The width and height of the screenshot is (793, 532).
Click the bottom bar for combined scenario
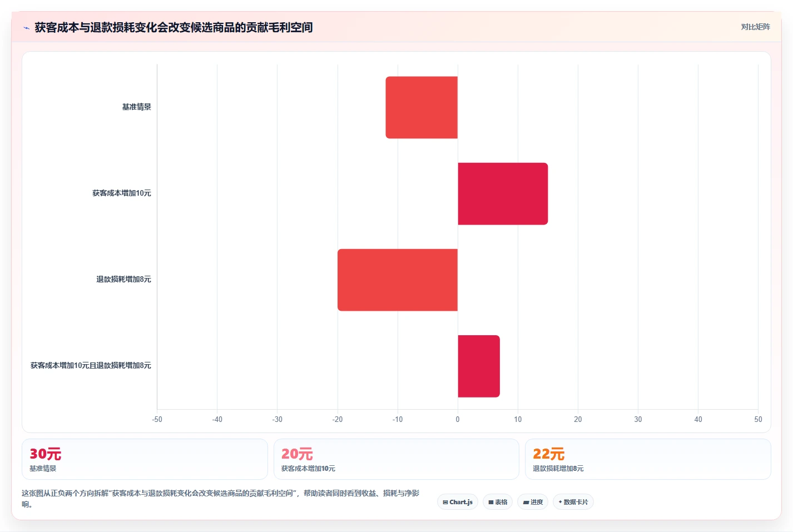click(479, 366)
